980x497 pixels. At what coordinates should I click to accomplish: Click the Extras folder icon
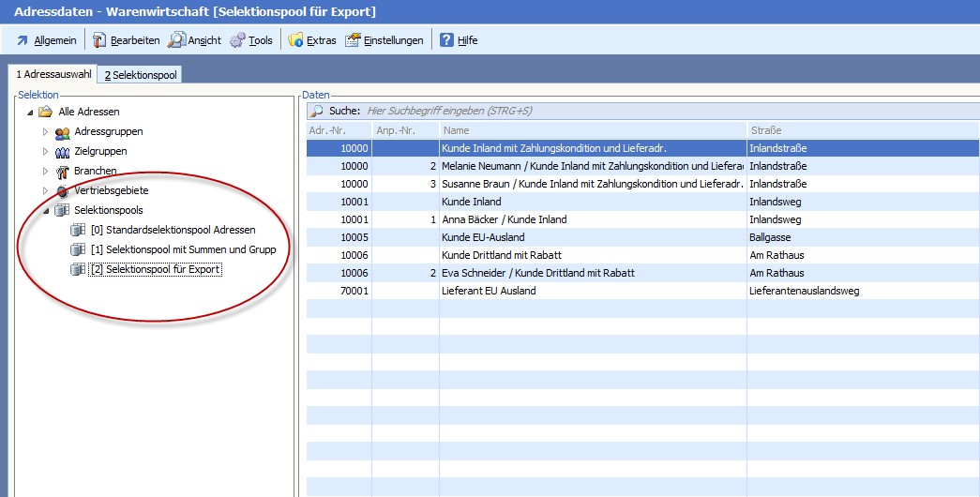[295, 40]
